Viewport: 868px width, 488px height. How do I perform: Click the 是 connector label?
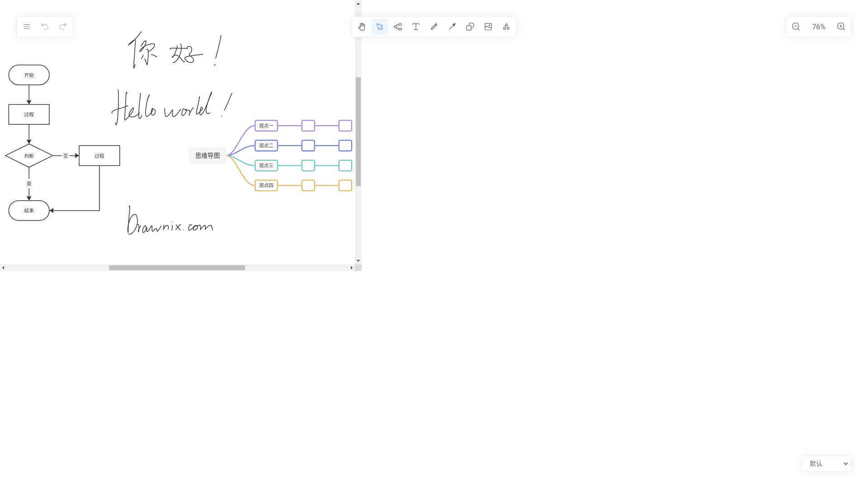click(x=29, y=183)
